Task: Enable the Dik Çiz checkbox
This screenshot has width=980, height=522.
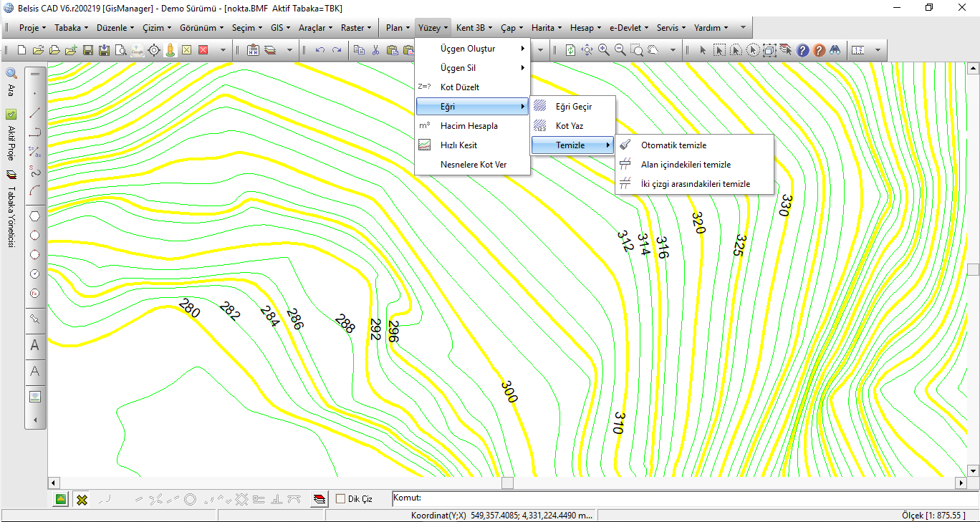Action: [341, 499]
